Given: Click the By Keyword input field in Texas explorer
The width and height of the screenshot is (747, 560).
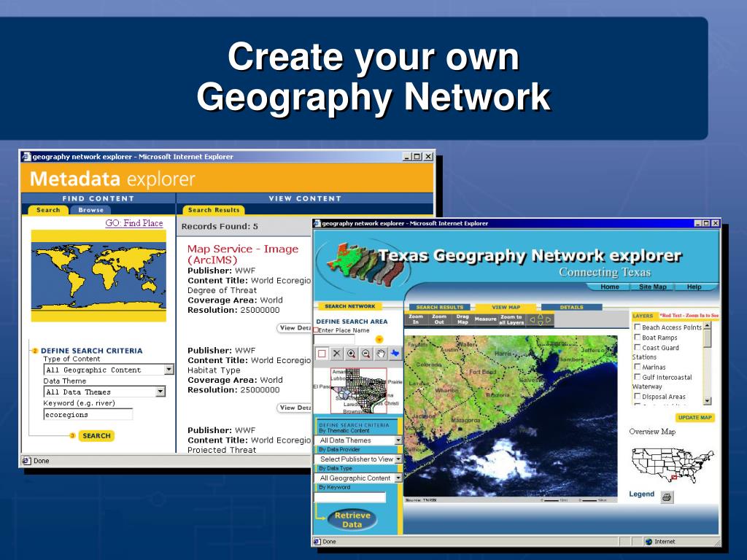Looking at the screenshot, I should tap(349, 497).
